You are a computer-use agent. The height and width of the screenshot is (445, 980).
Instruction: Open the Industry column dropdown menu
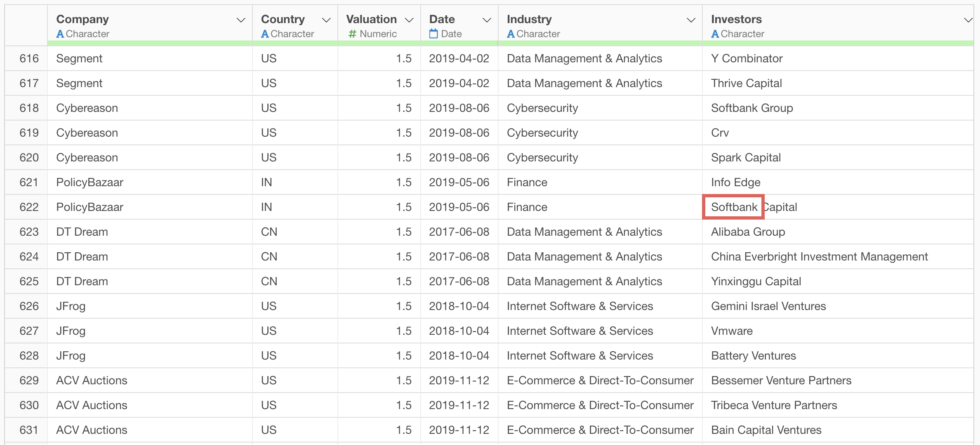691,20
